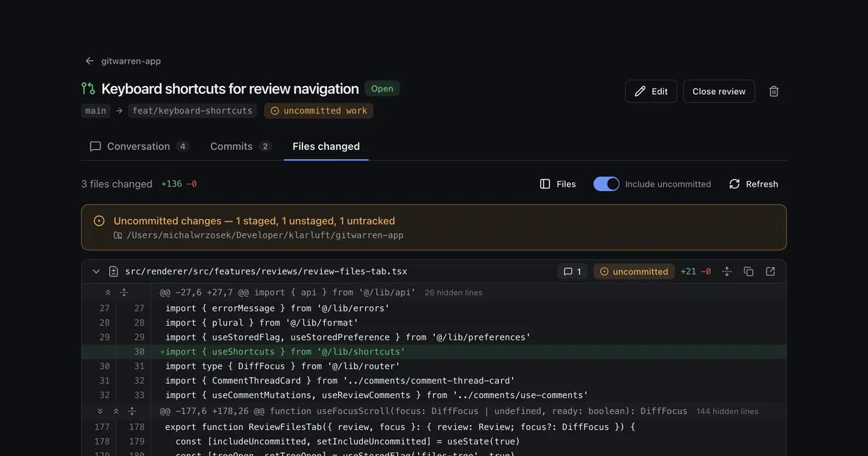Click the +136 additions count
Image resolution: width=868 pixels, height=456 pixels.
click(171, 184)
